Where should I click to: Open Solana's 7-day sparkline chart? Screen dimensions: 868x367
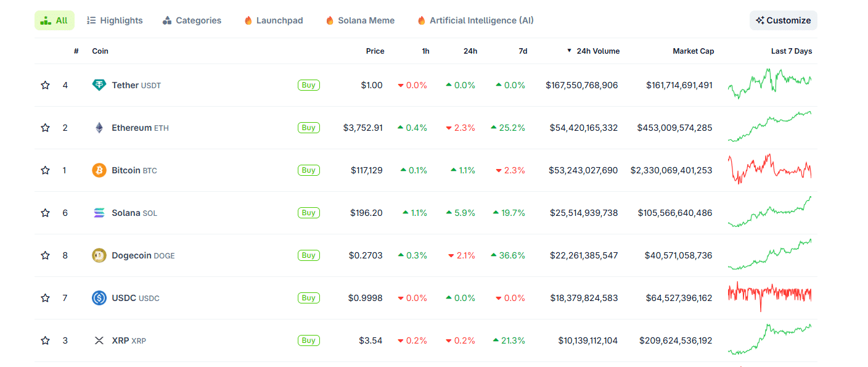(770, 212)
